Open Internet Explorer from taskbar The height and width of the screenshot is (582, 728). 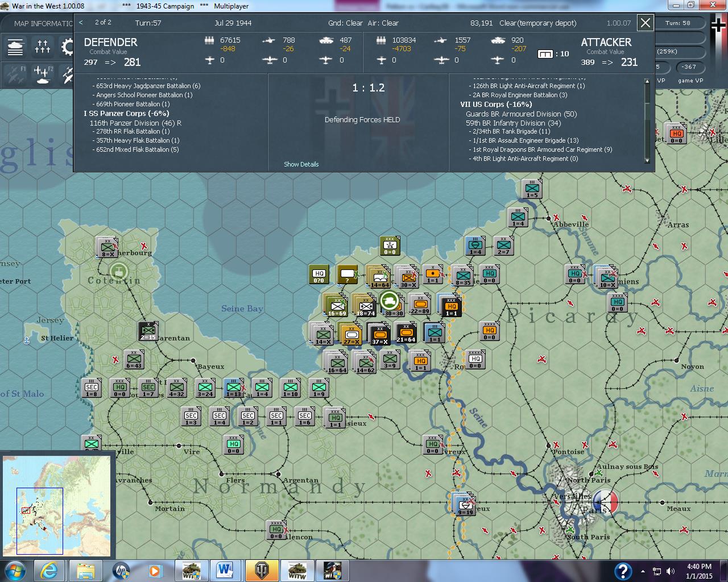pos(49,570)
